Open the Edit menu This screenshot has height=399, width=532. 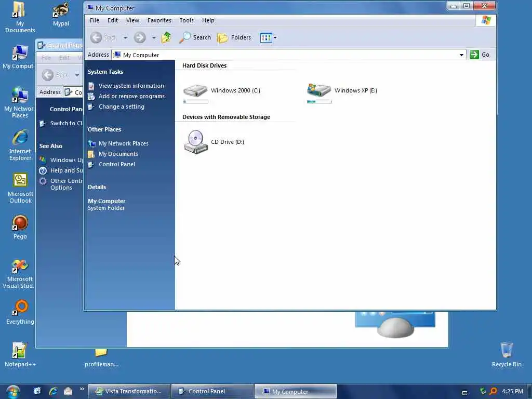tap(113, 20)
